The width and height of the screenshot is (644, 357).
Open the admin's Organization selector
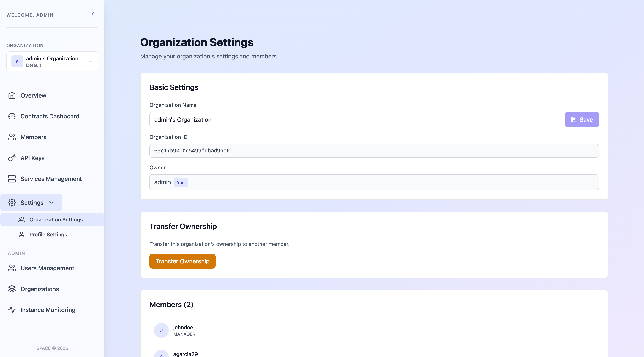click(x=52, y=61)
